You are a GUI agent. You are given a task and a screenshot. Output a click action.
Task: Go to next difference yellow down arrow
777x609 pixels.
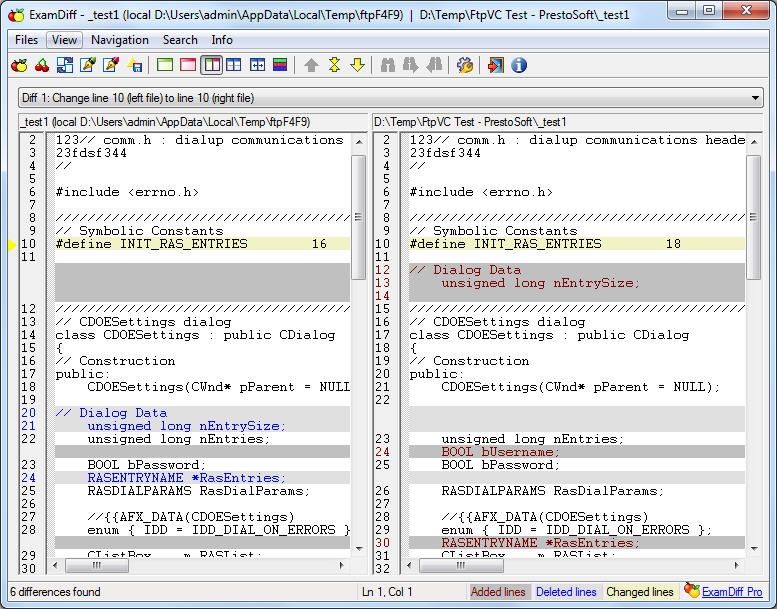(x=357, y=65)
